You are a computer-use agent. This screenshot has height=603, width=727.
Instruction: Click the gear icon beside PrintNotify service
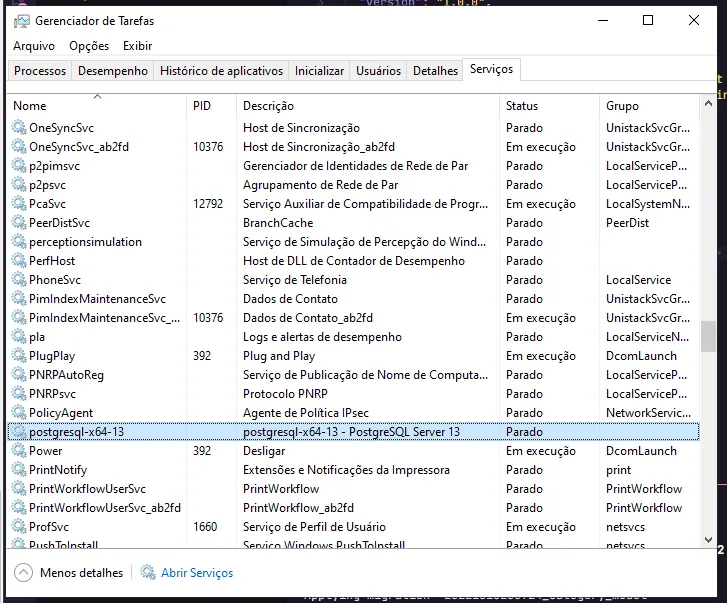click(x=18, y=470)
